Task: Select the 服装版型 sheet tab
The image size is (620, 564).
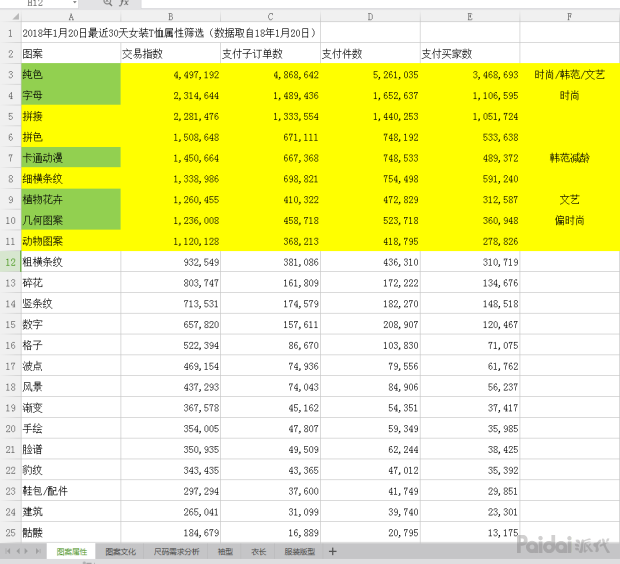Action: click(x=299, y=551)
